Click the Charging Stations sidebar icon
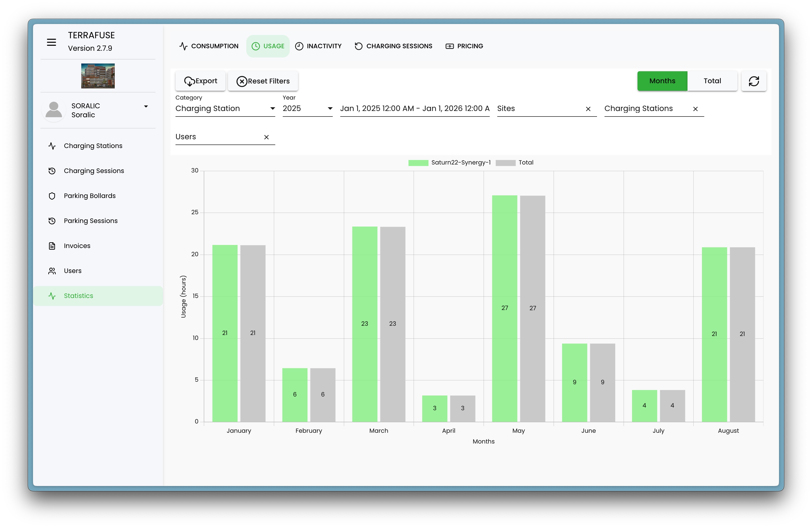Screen dimensions: 812x528 52,146
